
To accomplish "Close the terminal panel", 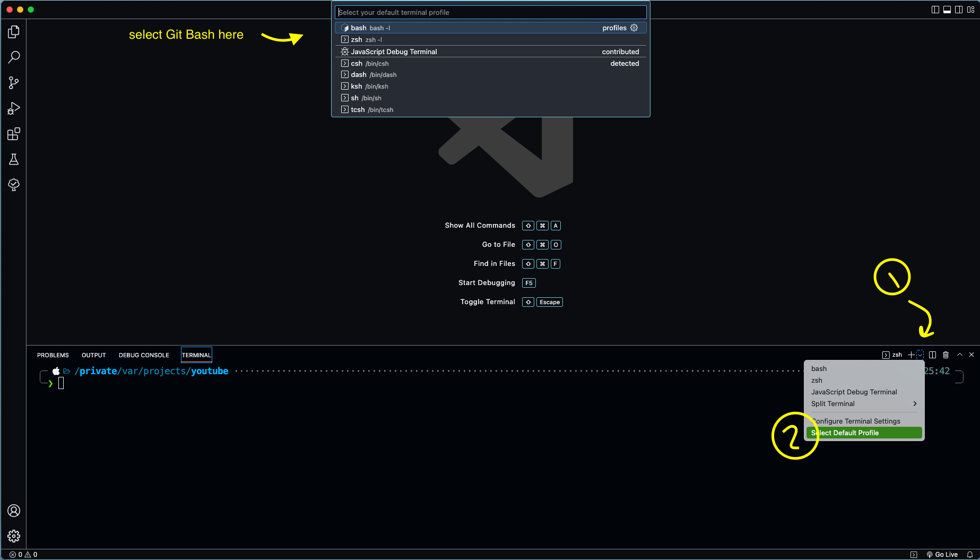I will (972, 355).
